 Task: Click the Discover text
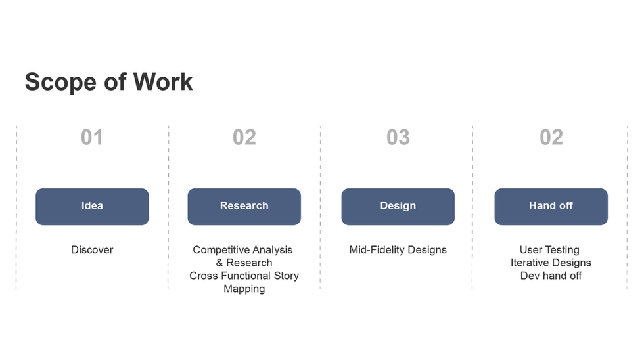[x=92, y=250]
